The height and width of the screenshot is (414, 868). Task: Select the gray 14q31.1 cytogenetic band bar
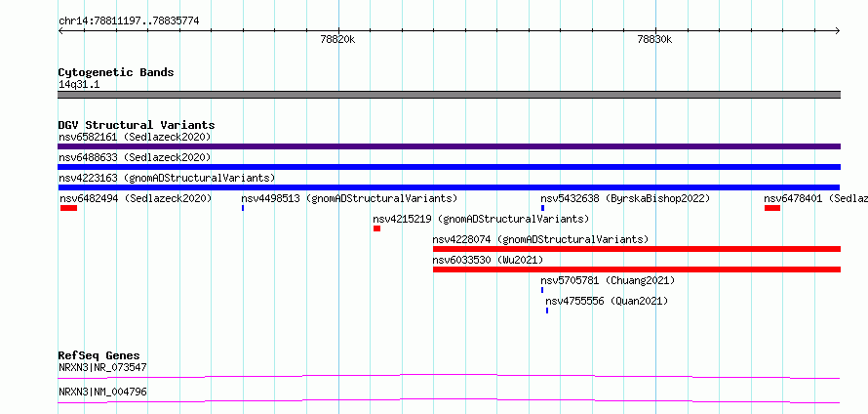[x=449, y=95]
